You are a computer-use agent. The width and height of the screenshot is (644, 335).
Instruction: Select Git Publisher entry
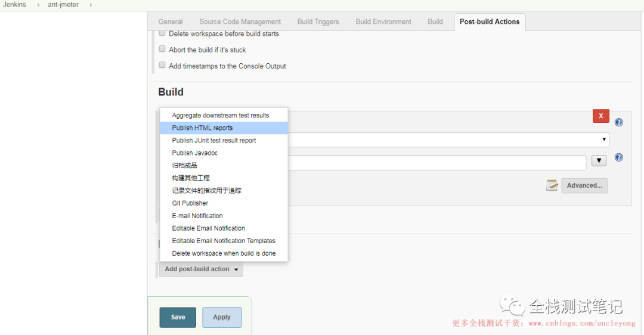pos(224,203)
